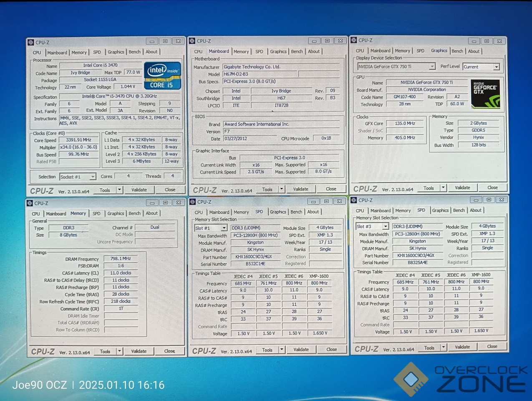
Task: Expand Tools arrow in the Slot #1 SPD window
Action: (282, 350)
